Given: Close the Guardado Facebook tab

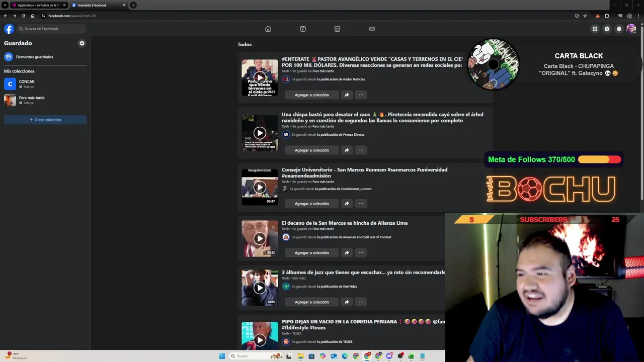Looking at the screenshot, I should point(124,5).
